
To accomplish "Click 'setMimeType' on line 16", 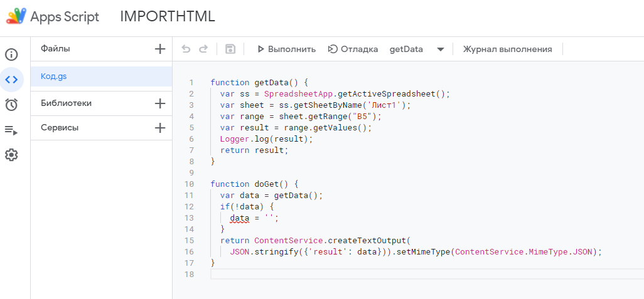I will [x=424, y=252].
